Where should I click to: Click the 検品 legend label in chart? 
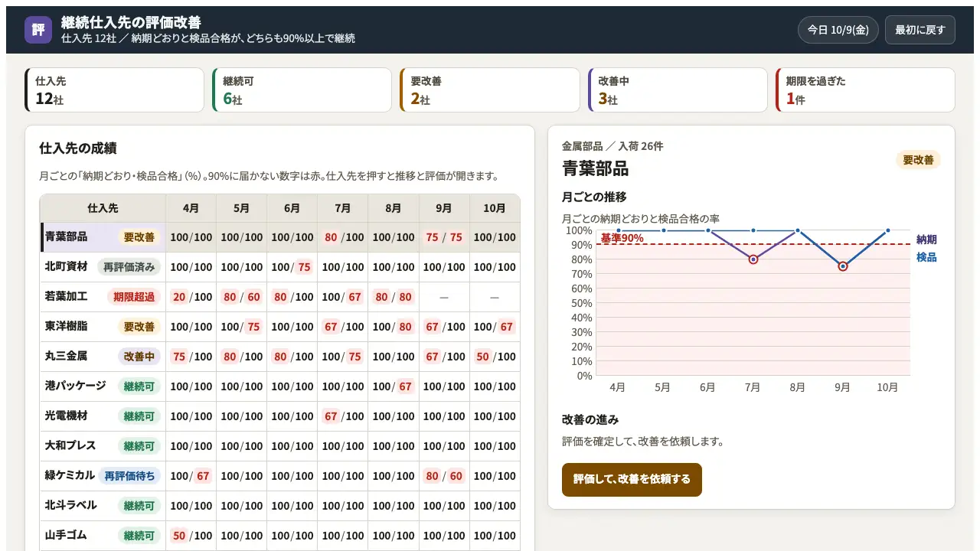(x=926, y=257)
